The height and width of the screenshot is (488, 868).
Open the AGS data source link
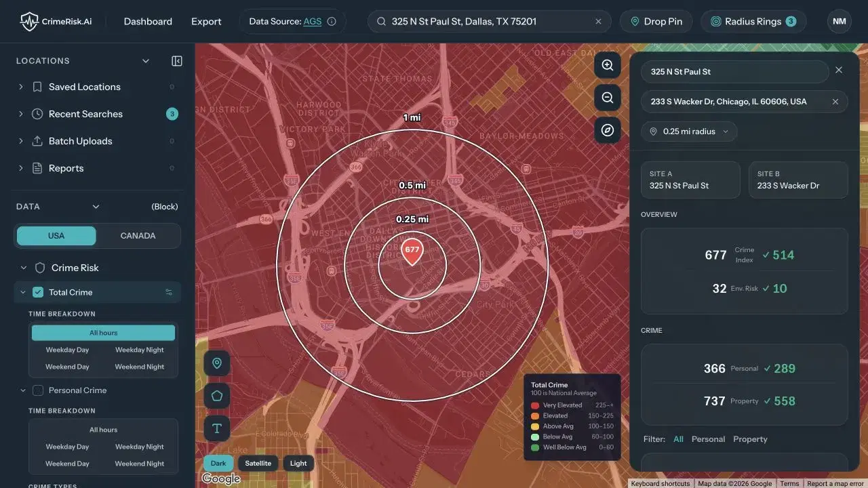pyautogui.click(x=313, y=22)
